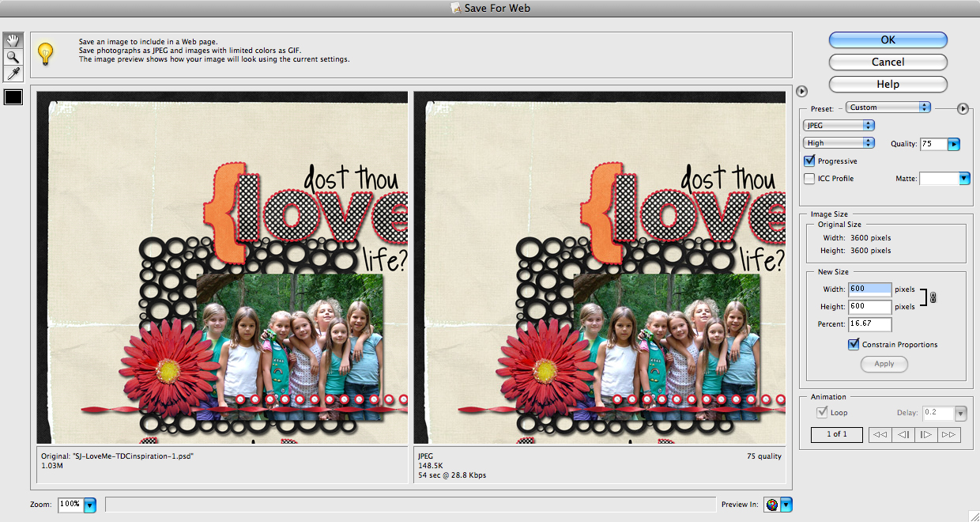Select the Eyedropper tool
Screen dimensions: 980x522
(13, 74)
